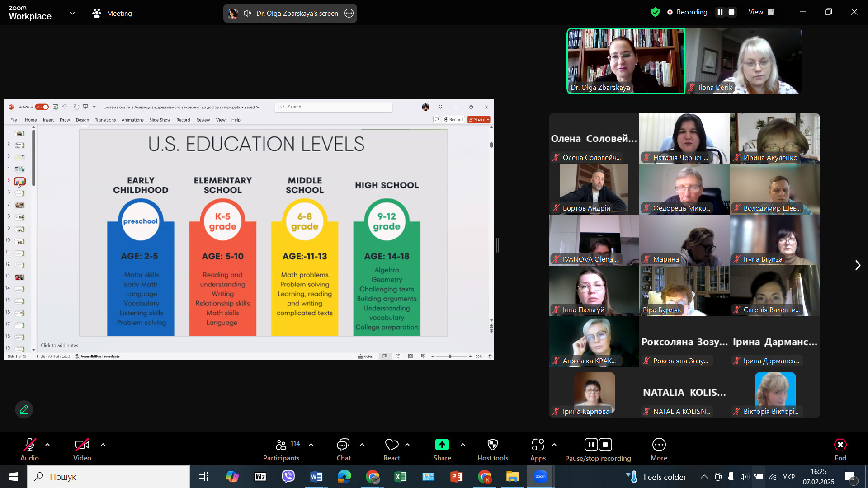This screenshot has width=868, height=488.
Task: Pause the recording in top bar
Action: (x=720, y=12)
